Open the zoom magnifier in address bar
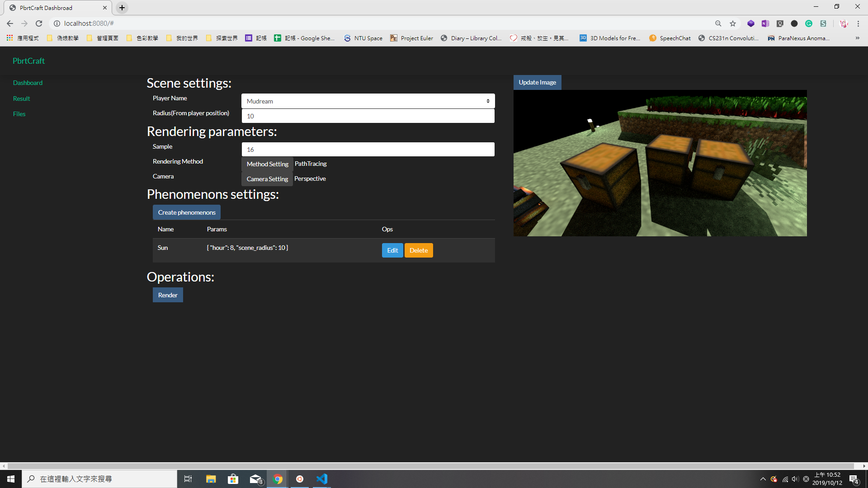868x488 pixels. pos(718,23)
